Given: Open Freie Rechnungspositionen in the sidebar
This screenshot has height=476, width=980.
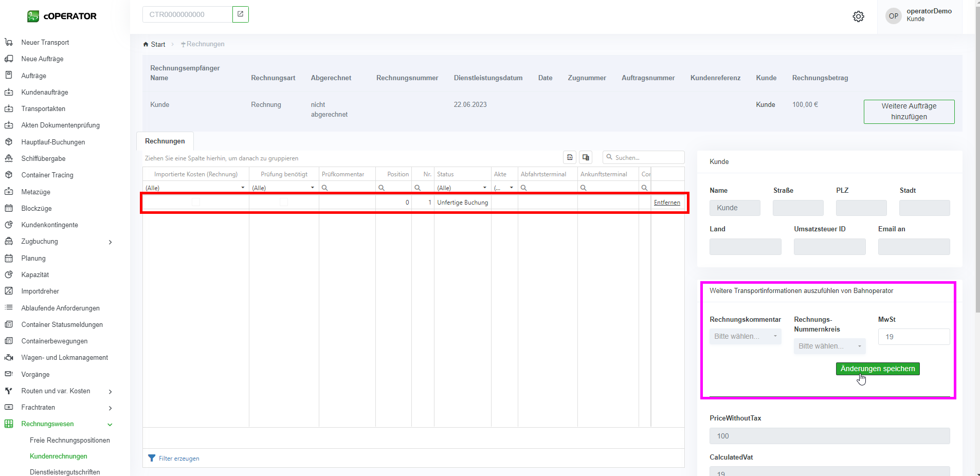Looking at the screenshot, I should point(70,440).
